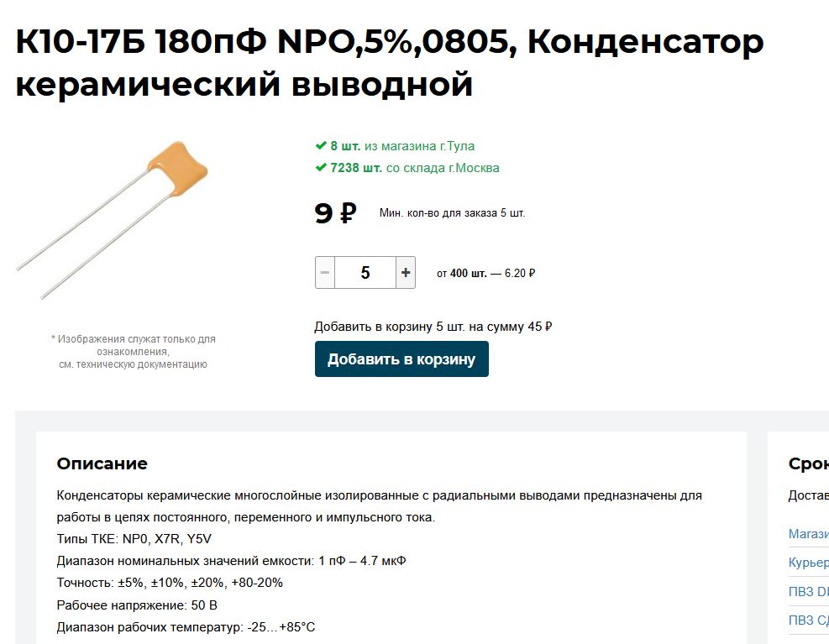Click the image disclaimer note under the photo
Screen dimensions: 829x644
pyautogui.click(x=134, y=352)
